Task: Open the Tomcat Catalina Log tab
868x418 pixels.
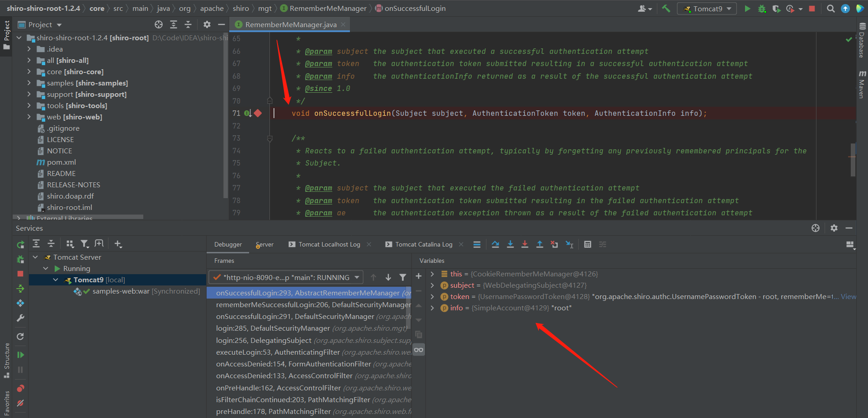Action: pyautogui.click(x=423, y=244)
